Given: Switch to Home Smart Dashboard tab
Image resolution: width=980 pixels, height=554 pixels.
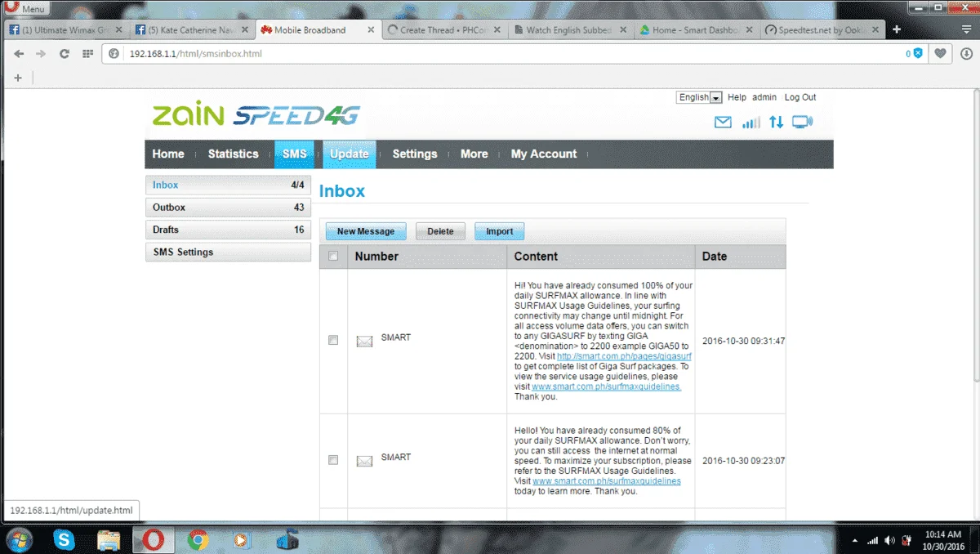Looking at the screenshot, I should [697, 30].
